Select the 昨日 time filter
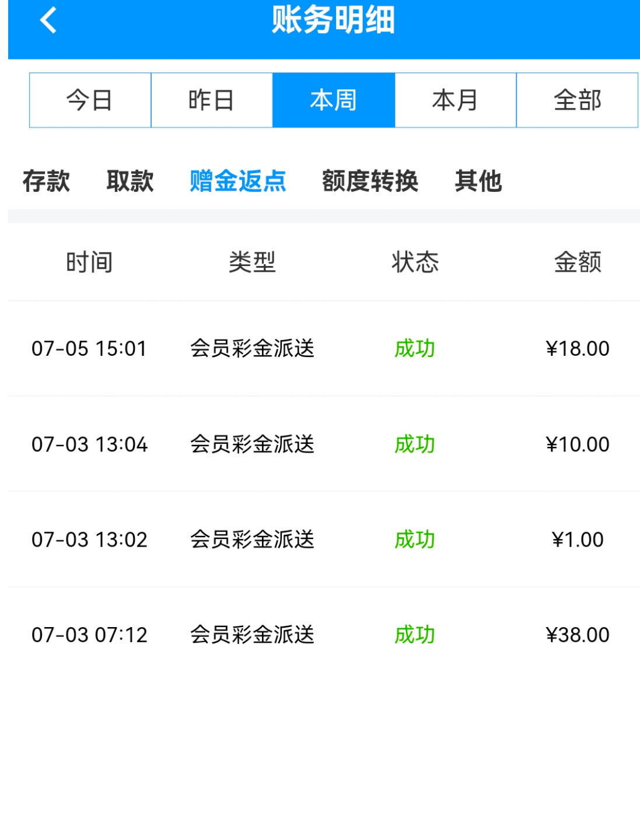Viewport: 640px width, 840px height. pyautogui.click(x=212, y=100)
